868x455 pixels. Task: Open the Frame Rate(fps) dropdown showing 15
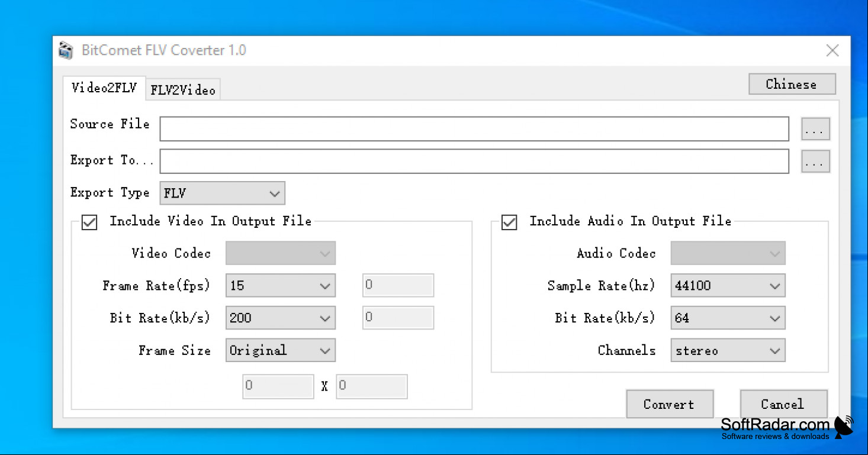point(281,285)
